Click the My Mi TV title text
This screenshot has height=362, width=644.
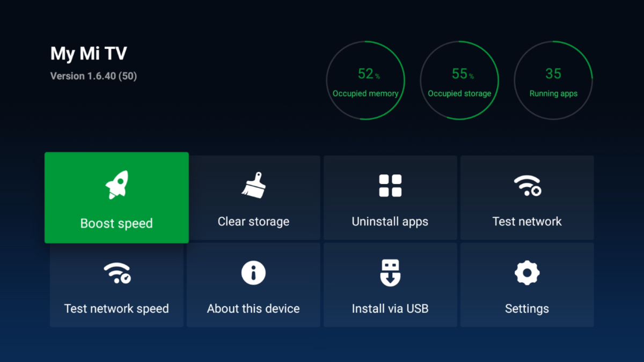[x=88, y=54]
